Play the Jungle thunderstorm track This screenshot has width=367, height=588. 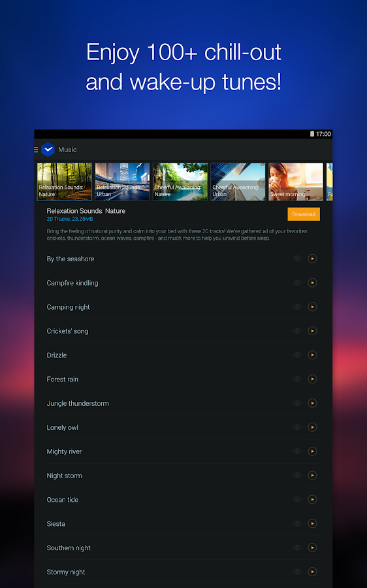312,403
